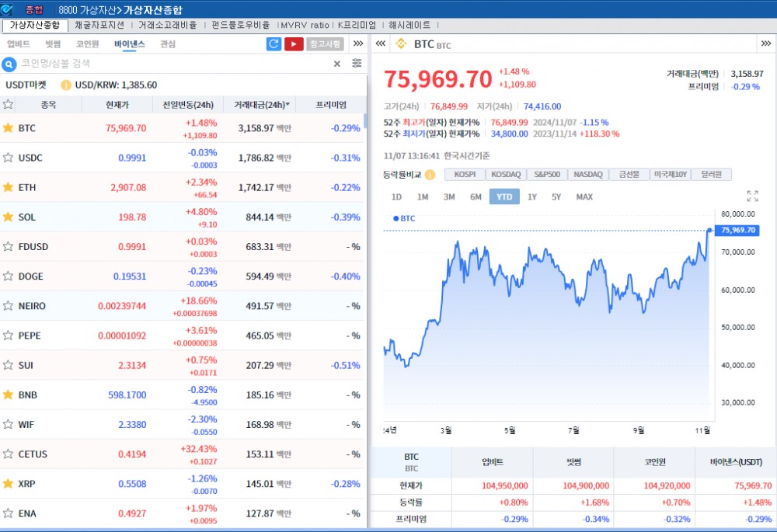Open the 참고사항 button
The image size is (777, 532).
click(326, 44)
